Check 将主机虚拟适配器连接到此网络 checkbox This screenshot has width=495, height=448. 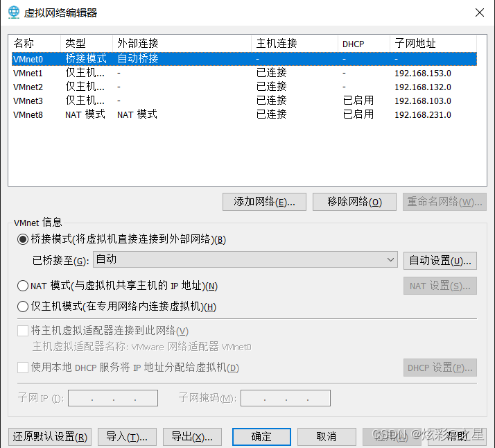(x=23, y=331)
